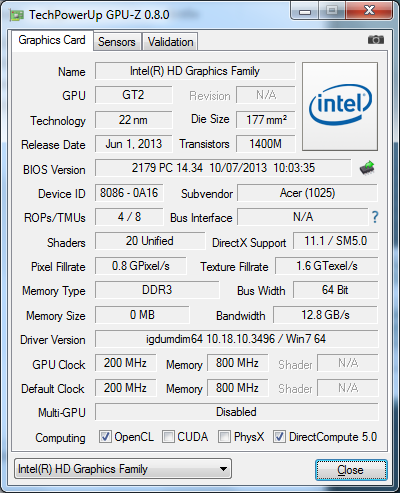The width and height of the screenshot is (400, 493).
Task: Click the BIOS save chip icon
Action: [367, 168]
